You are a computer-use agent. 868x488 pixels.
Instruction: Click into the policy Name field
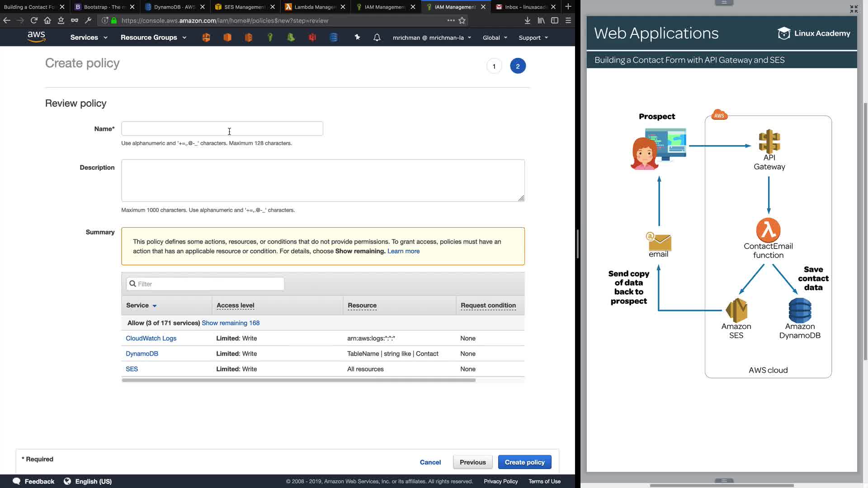tap(222, 129)
